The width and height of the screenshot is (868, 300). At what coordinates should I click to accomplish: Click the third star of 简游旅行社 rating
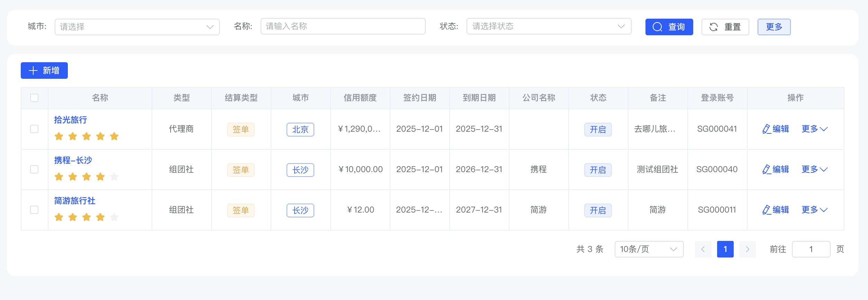pyautogui.click(x=87, y=217)
